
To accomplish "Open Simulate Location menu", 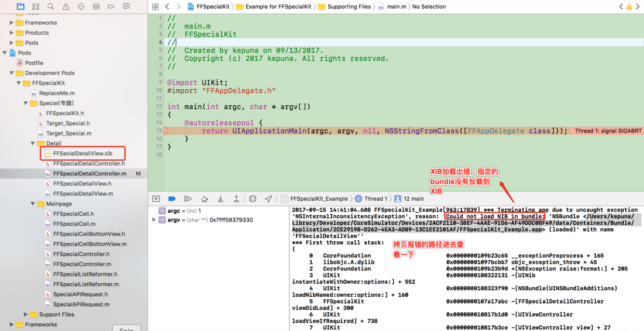I will click(x=269, y=199).
